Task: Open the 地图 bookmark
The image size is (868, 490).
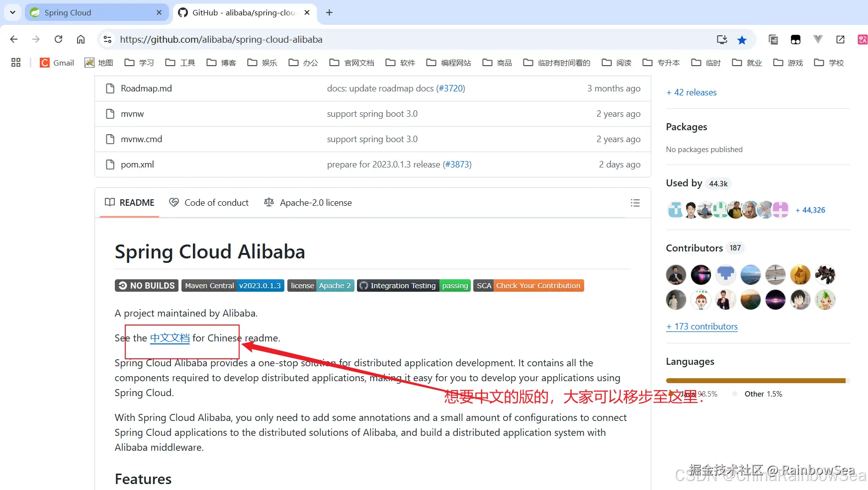Action: (x=99, y=63)
